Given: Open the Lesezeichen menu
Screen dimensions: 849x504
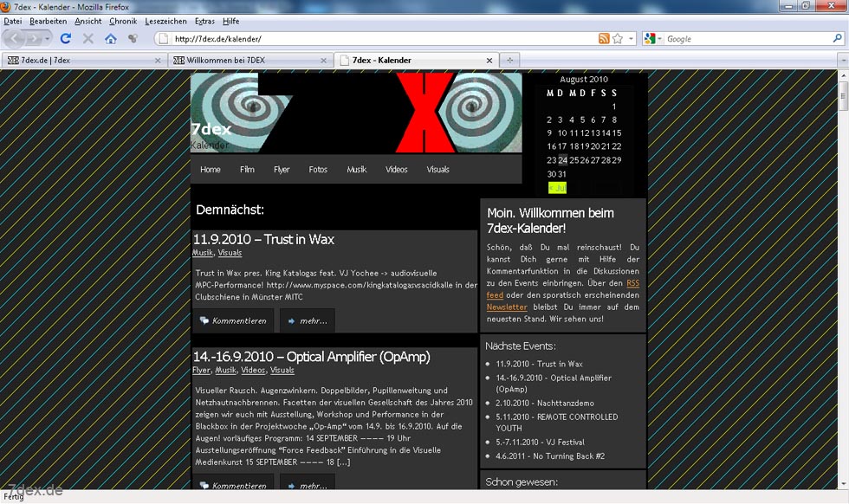Looking at the screenshot, I should 165,21.
